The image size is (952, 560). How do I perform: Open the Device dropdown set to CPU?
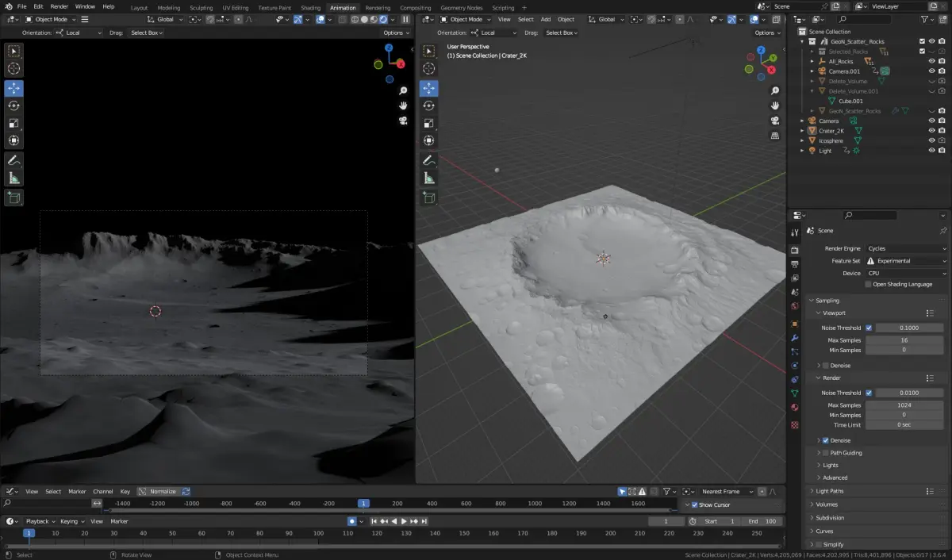click(906, 273)
